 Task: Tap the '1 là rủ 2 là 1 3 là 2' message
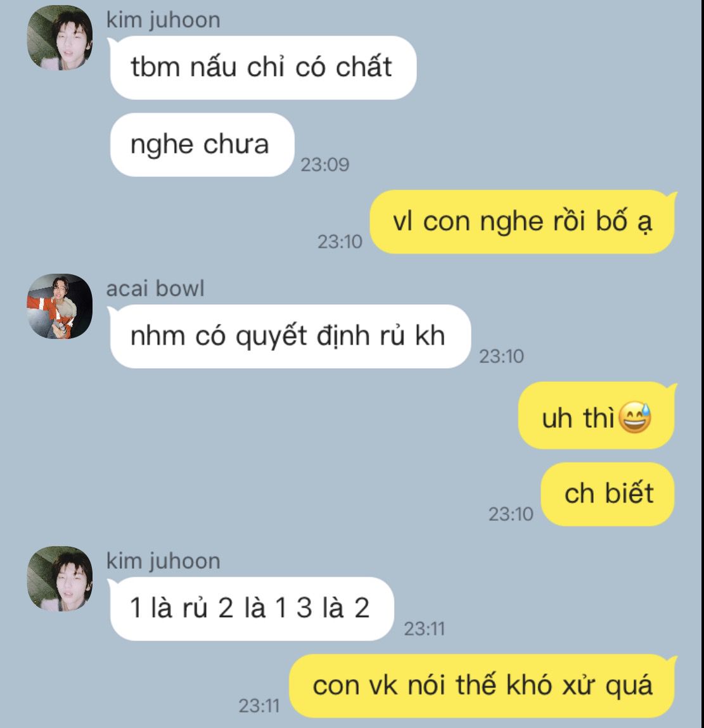[x=252, y=609]
